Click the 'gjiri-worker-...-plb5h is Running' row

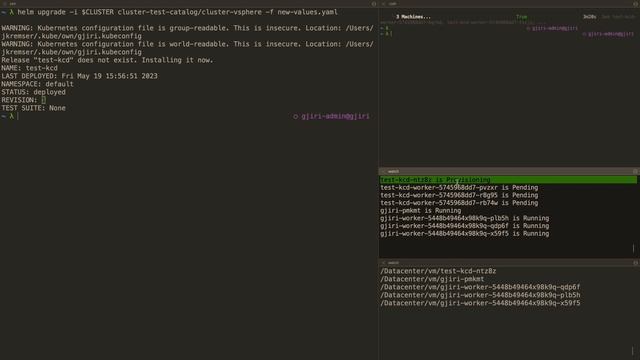464,218
